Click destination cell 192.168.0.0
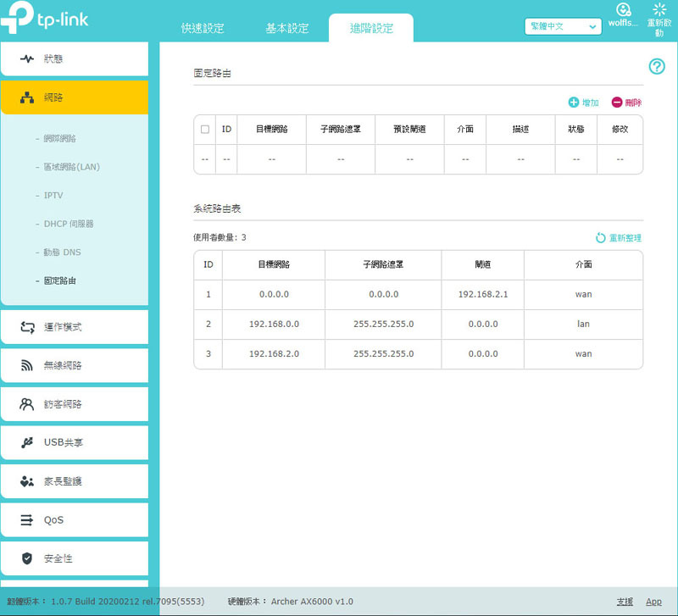 pos(274,325)
